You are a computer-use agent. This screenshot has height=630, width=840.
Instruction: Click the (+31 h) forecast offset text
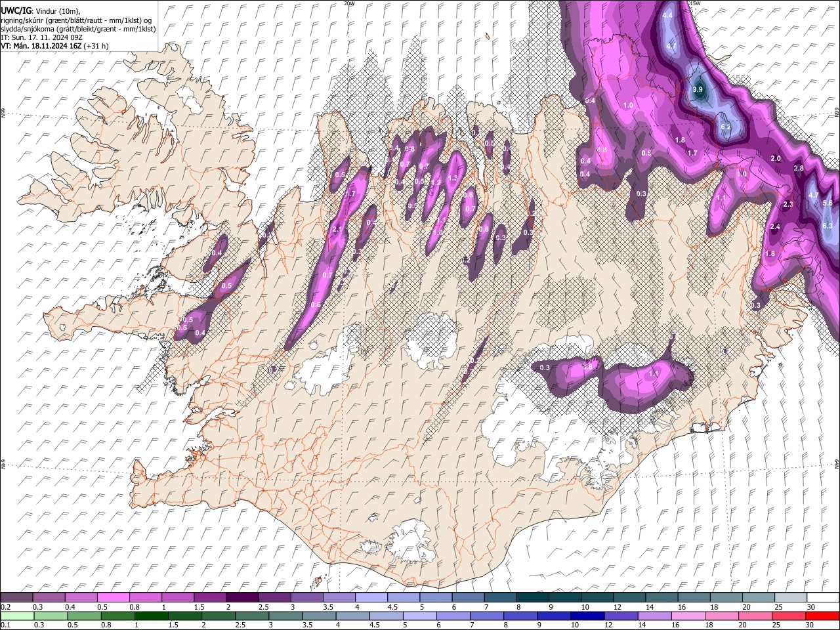click(96, 46)
